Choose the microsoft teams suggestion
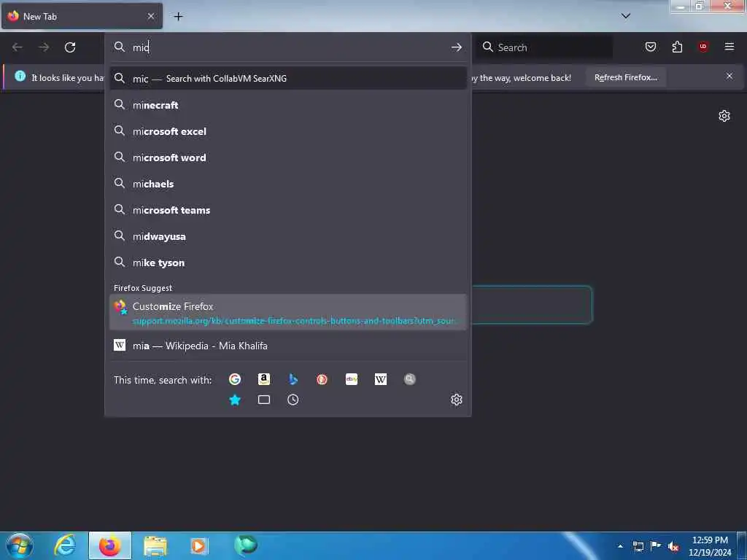The width and height of the screenshot is (747, 560). coord(287,209)
